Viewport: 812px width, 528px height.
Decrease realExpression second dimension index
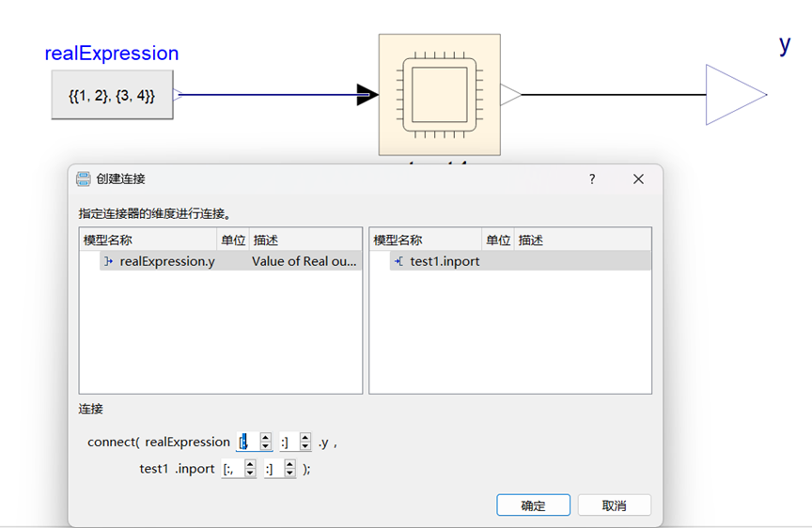click(305, 446)
